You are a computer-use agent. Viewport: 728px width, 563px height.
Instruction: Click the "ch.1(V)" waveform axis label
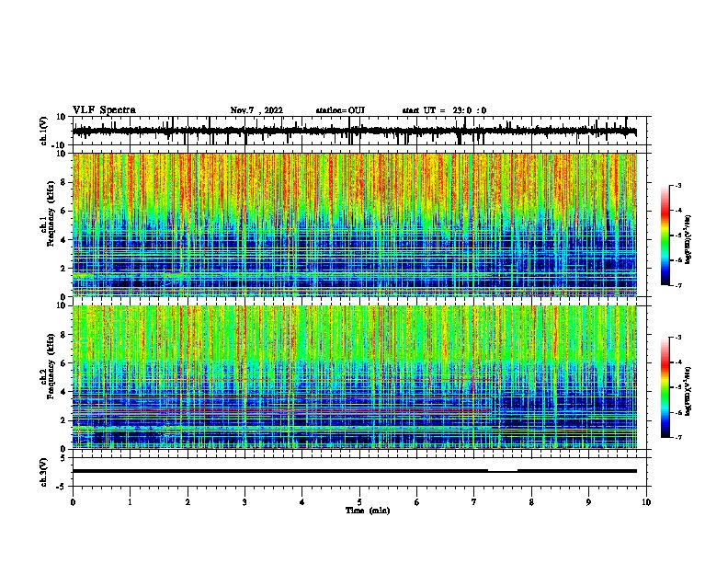pyautogui.click(x=44, y=131)
